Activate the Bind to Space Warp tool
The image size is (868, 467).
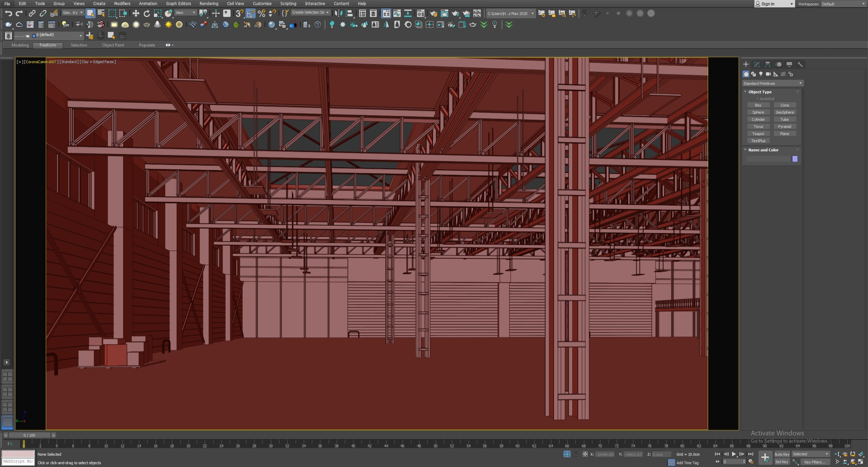click(x=54, y=14)
